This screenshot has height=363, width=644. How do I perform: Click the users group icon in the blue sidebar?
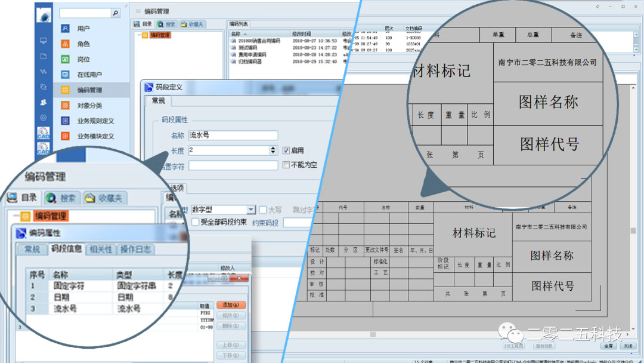[44, 102]
